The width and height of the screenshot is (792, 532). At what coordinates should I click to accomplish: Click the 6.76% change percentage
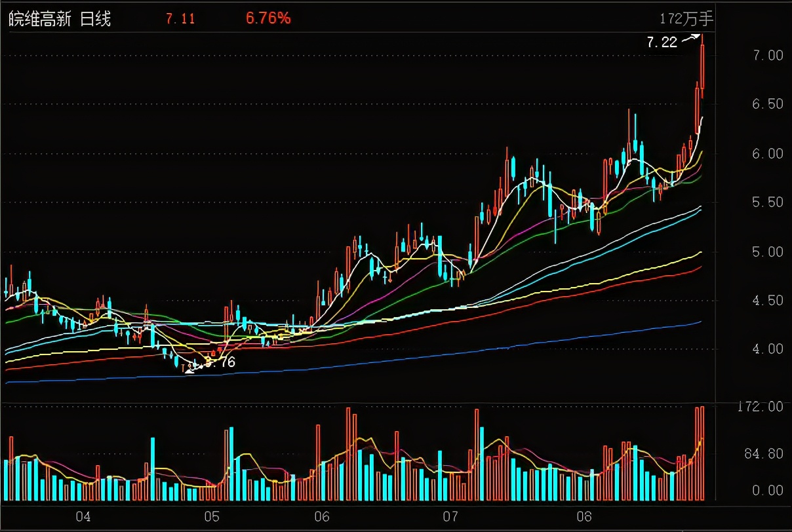268,19
